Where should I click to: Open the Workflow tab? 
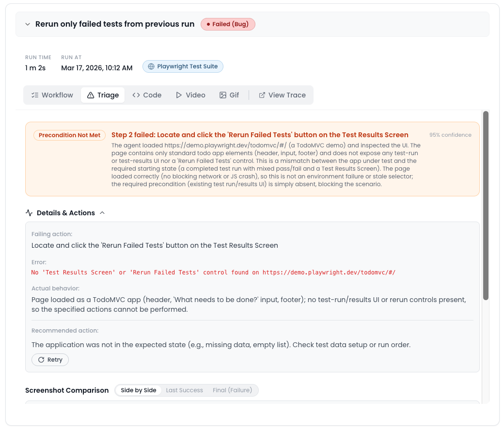[x=52, y=95]
